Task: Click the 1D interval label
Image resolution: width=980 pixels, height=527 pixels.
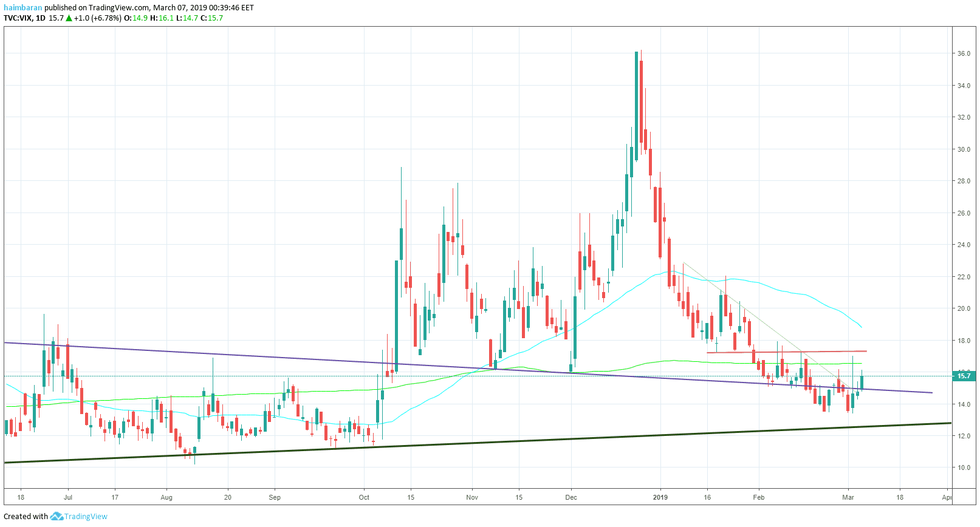Action: [x=41, y=18]
